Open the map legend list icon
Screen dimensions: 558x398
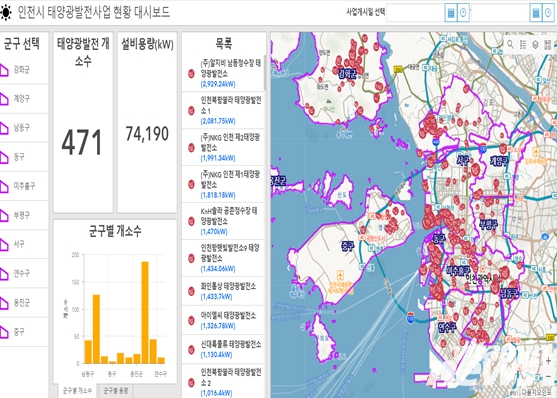(x=523, y=44)
